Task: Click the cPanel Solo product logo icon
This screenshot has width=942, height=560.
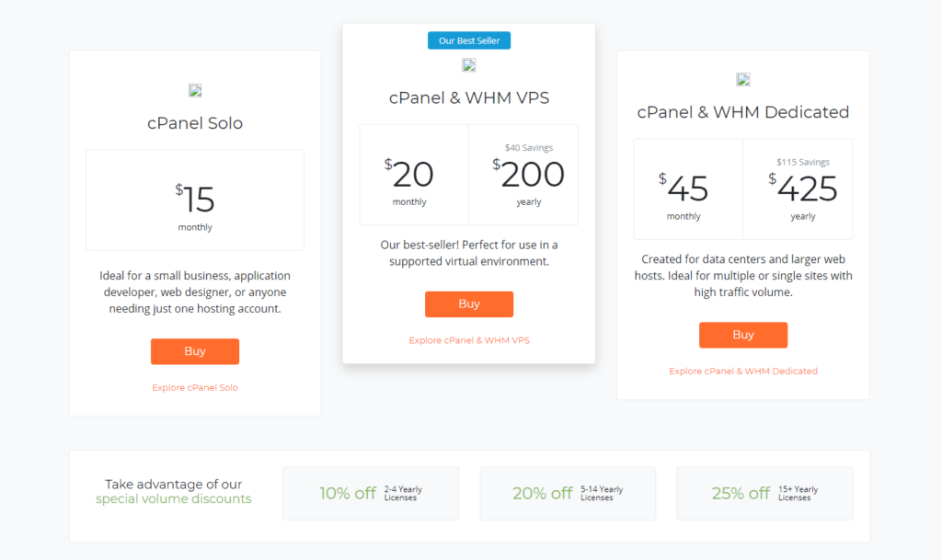Action: tap(195, 90)
